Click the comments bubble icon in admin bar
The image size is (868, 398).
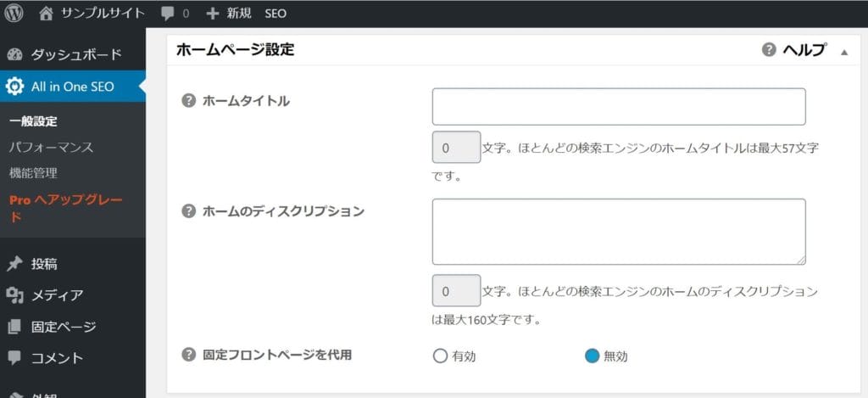(x=168, y=14)
